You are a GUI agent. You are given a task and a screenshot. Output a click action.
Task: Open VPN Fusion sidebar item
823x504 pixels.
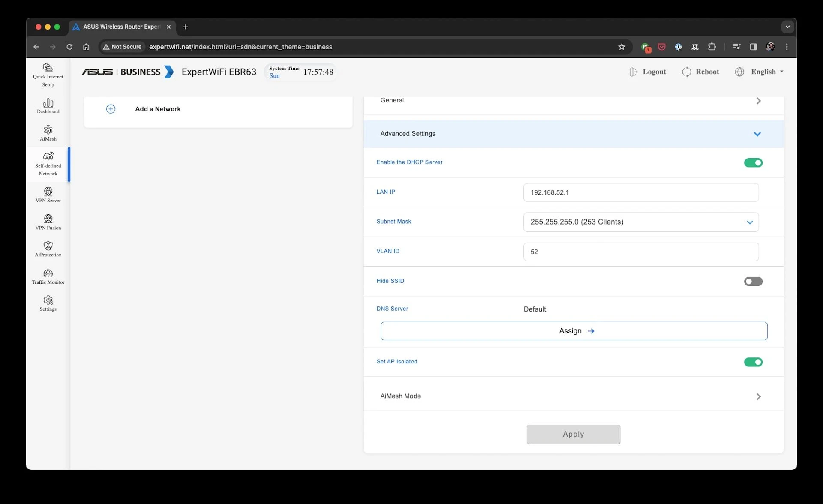(x=48, y=222)
